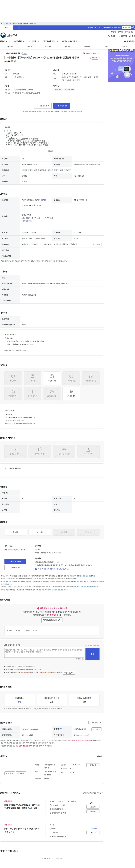Viewport: 135px width, 868px height.
Task: Click the 장애인용 화장실 facility icon
Action: coord(64,451)
